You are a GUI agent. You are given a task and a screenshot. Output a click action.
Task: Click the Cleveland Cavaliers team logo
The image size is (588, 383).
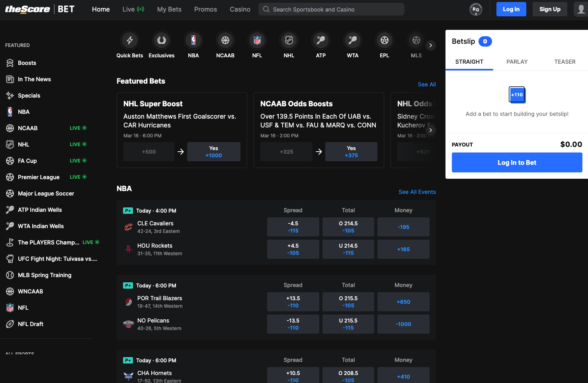coord(128,227)
